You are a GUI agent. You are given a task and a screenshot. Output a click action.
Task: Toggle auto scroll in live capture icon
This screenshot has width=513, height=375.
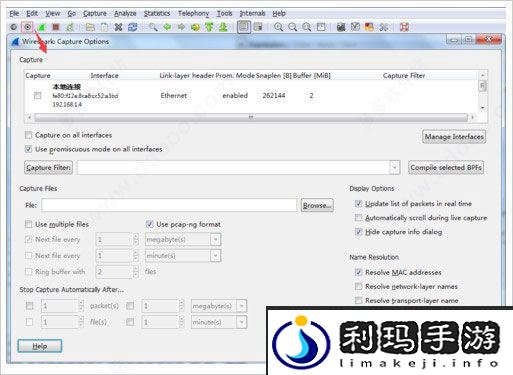tap(258, 27)
